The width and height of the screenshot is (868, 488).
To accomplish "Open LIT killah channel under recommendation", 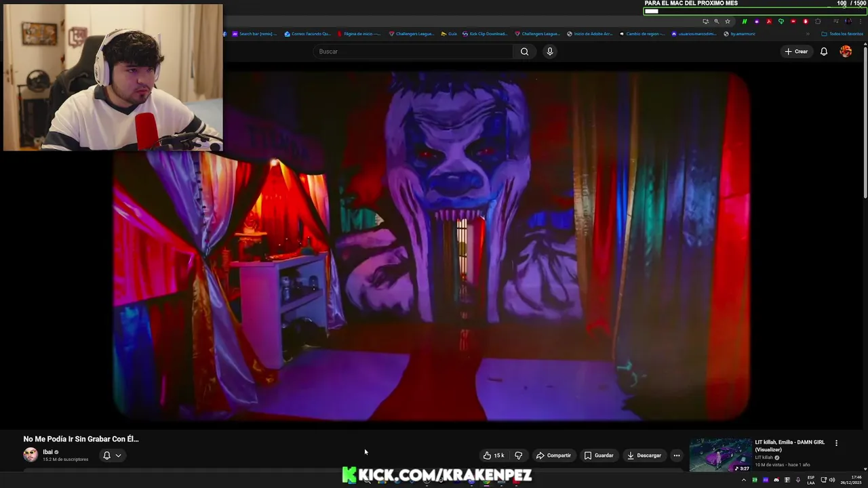I will pyautogui.click(x=764, y=457).
